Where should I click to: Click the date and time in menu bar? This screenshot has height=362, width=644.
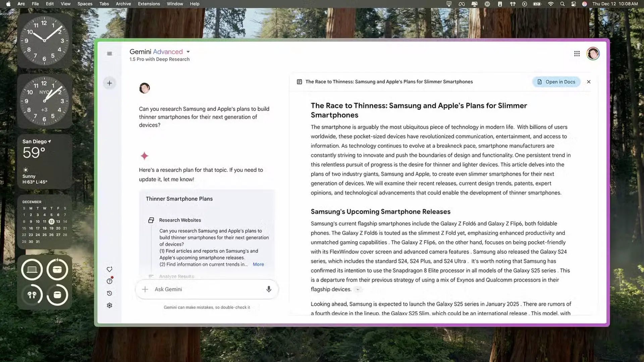(615, 4)
